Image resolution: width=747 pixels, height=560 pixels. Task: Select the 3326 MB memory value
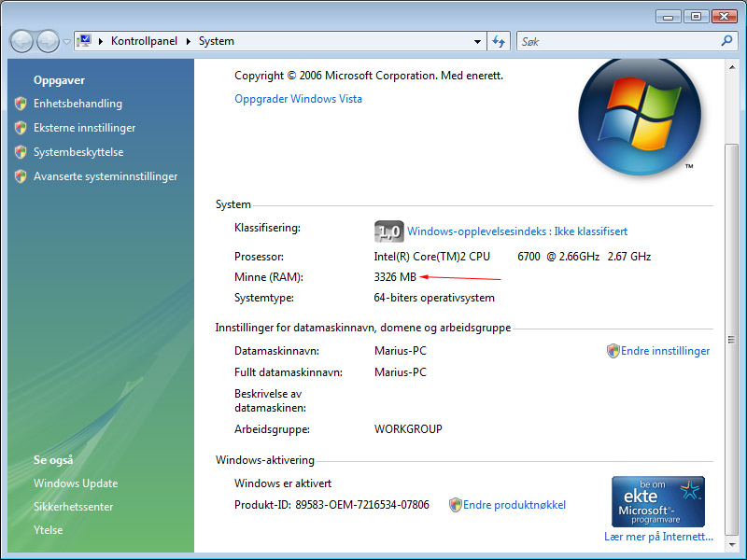point(395,277)
